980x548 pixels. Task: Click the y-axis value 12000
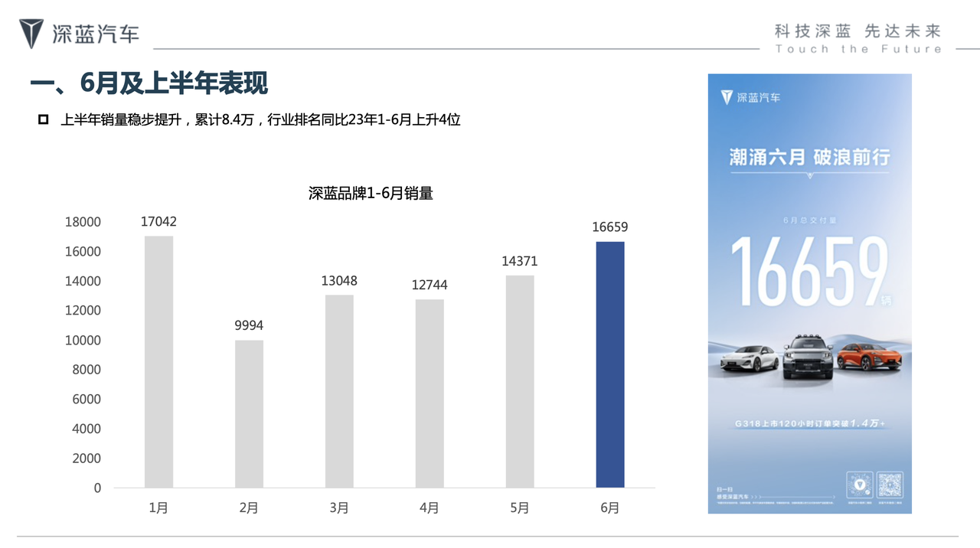point(83,311)
